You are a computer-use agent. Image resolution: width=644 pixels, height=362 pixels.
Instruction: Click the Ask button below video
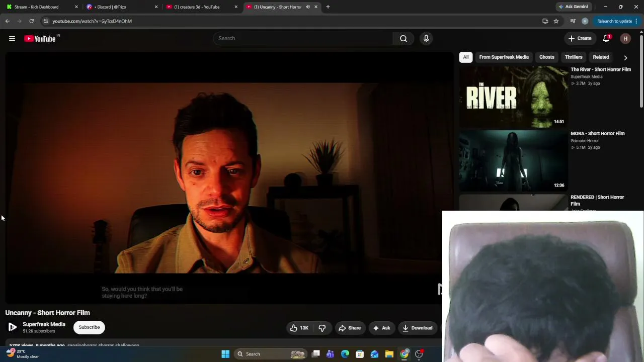[381, 328]
